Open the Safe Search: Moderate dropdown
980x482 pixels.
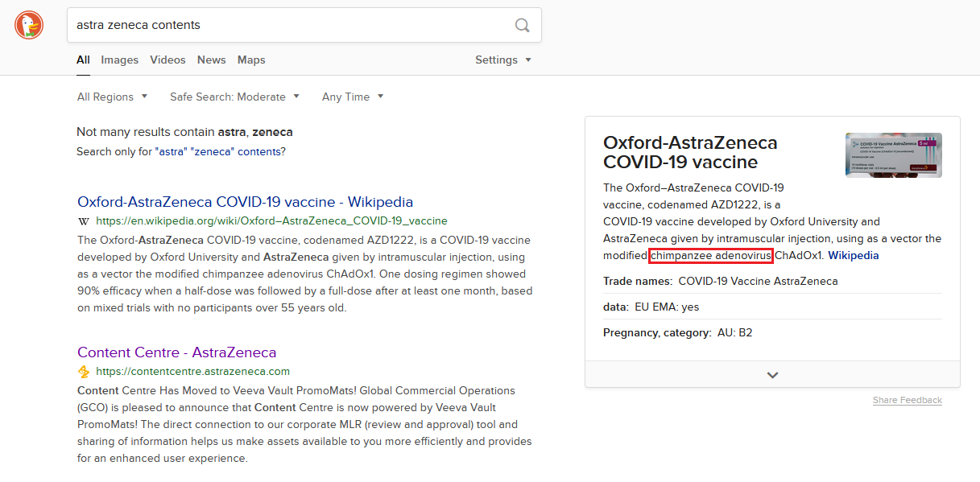(234, 97)
